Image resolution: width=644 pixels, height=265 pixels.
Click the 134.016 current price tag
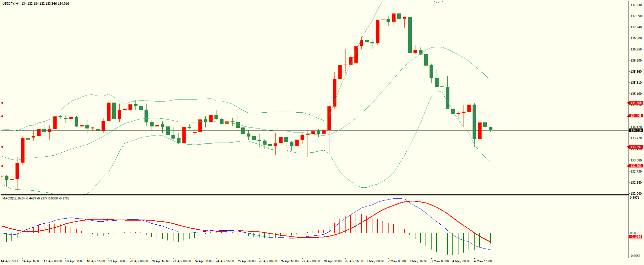click(x=636, y=130)
